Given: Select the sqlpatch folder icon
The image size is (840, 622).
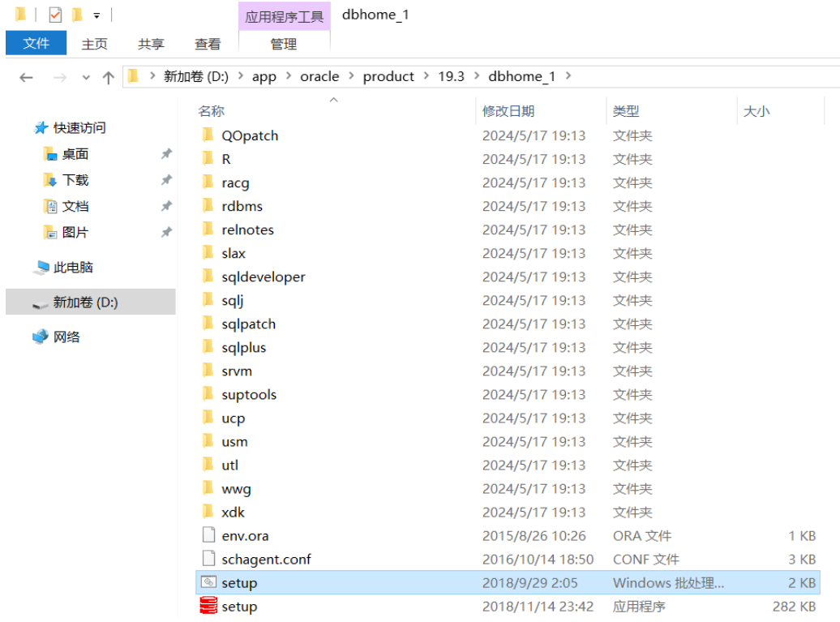Looking at the screenshot, I should (208, 323).
